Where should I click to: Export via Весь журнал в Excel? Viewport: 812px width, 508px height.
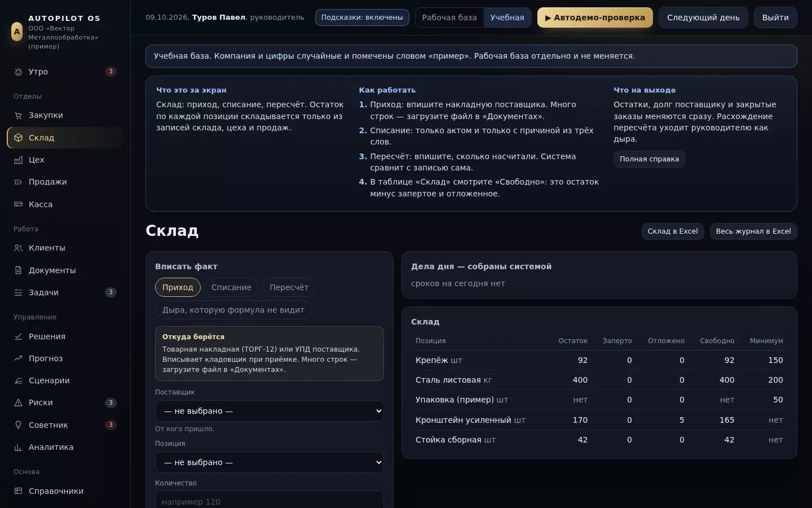point(753,231)
